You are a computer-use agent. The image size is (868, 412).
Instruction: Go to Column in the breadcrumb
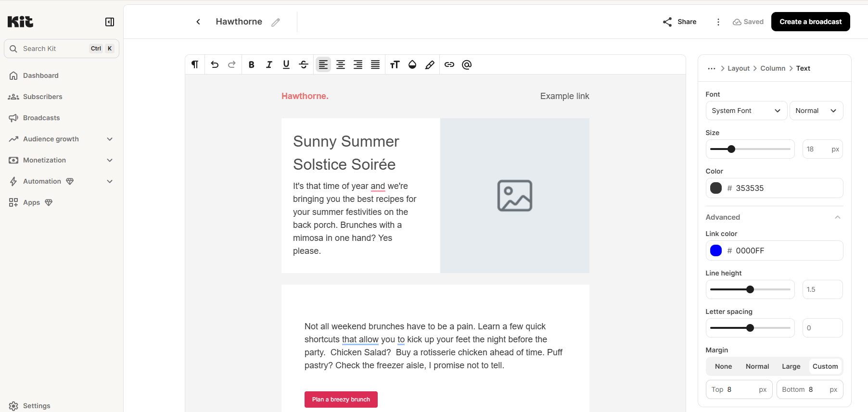tap(773, 68)
